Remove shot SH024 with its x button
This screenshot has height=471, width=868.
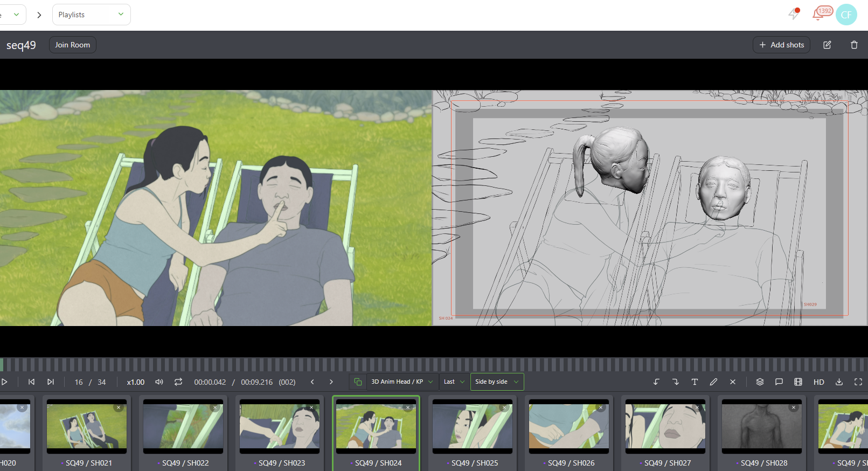click(x=408, y=407)
